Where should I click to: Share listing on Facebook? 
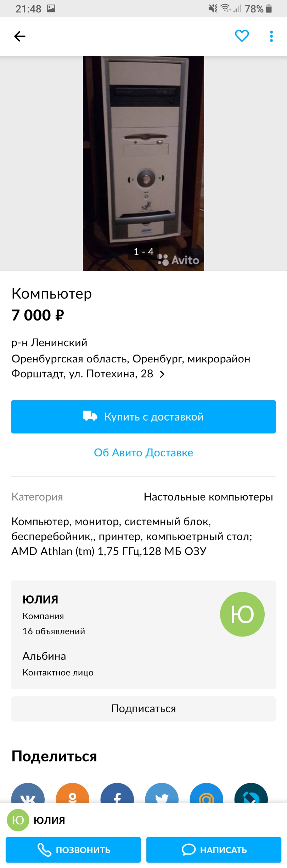pos(117,794)
